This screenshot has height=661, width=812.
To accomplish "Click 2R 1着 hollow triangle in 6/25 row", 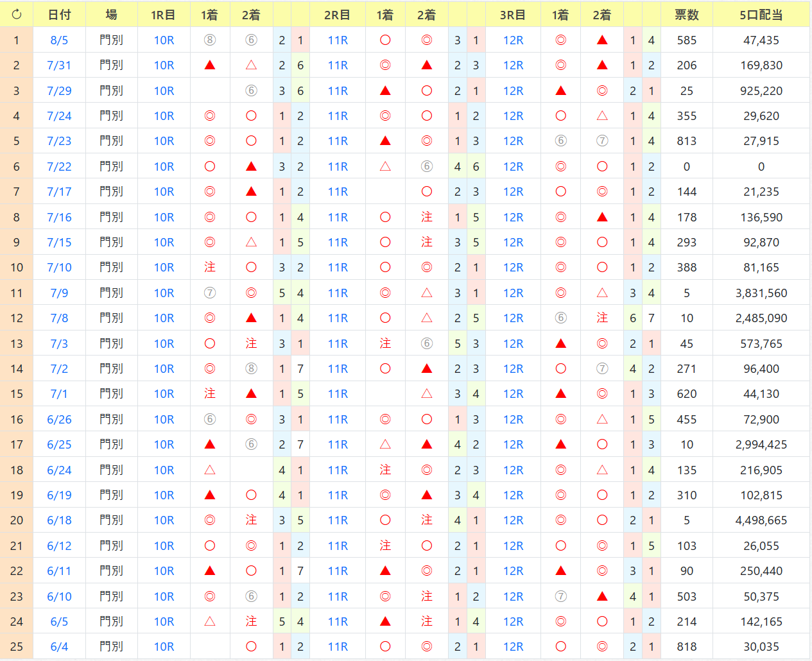I will pyautogui.click(x=385, y=445).
